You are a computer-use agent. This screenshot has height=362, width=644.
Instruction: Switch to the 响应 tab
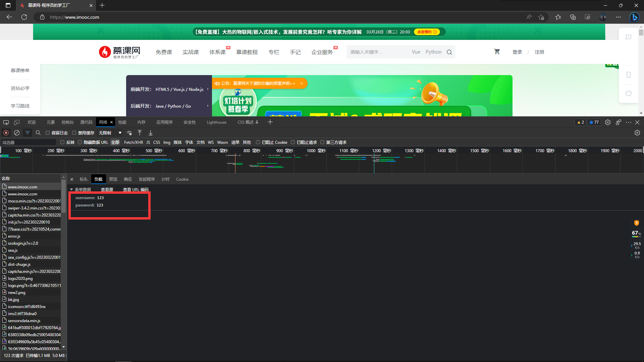128,179
